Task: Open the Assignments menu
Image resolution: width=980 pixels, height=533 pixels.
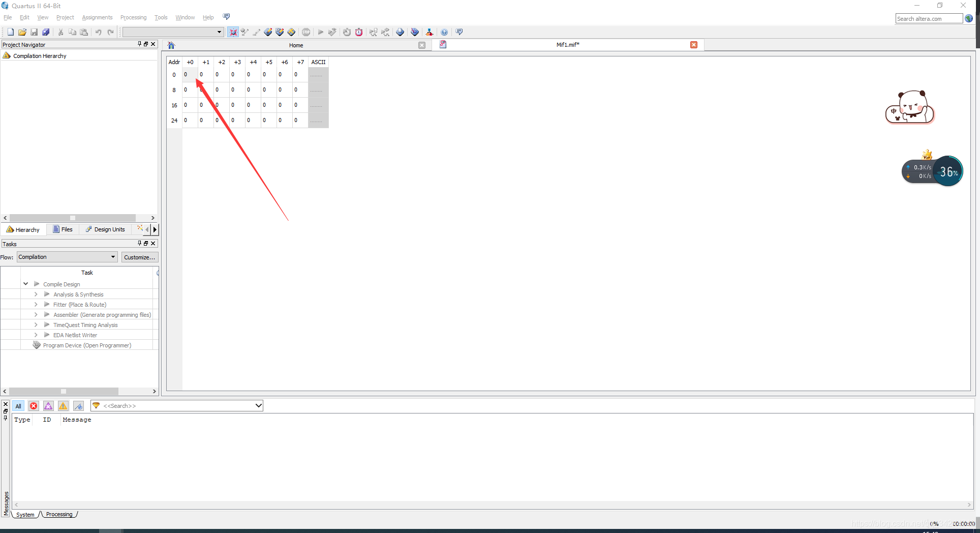Action: (97, 17)
